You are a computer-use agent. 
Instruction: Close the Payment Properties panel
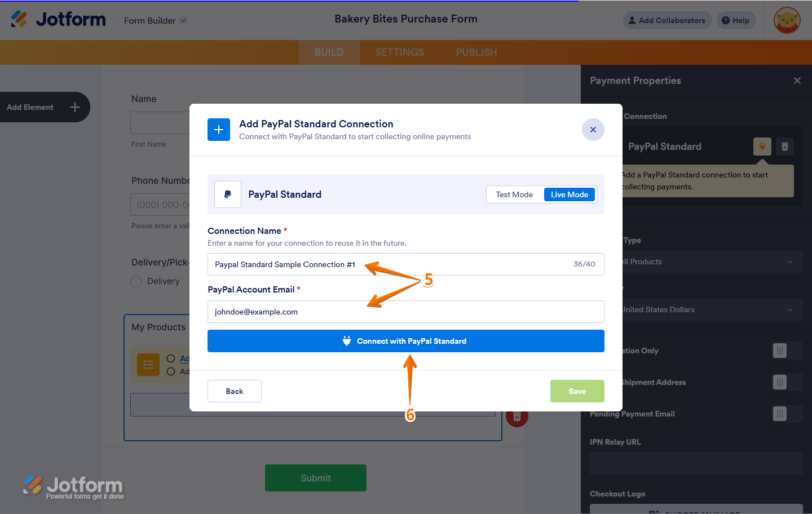pyautogui.click(x=797, y=81)
